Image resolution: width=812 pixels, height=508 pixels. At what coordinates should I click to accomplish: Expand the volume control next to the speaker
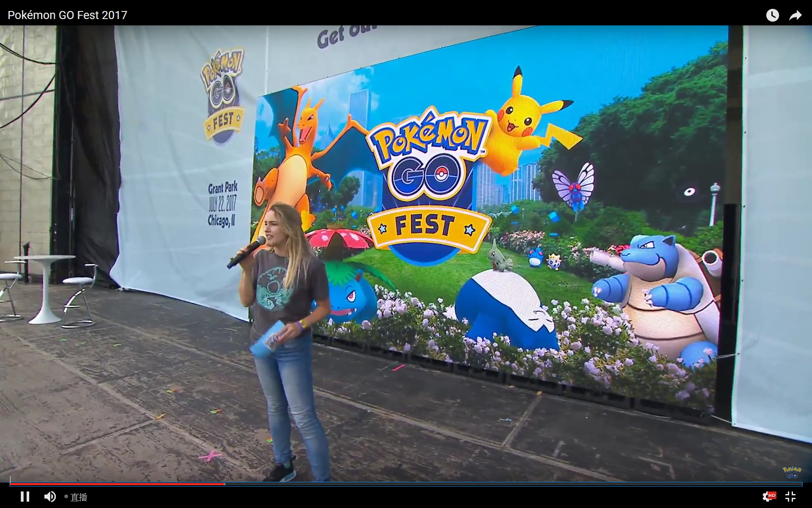point(50,497)
